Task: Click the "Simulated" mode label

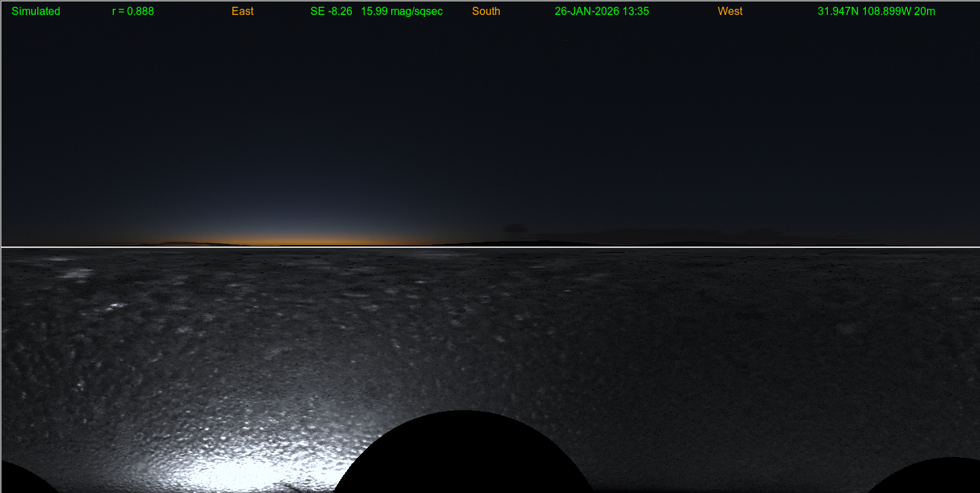Action: [36, 12]
